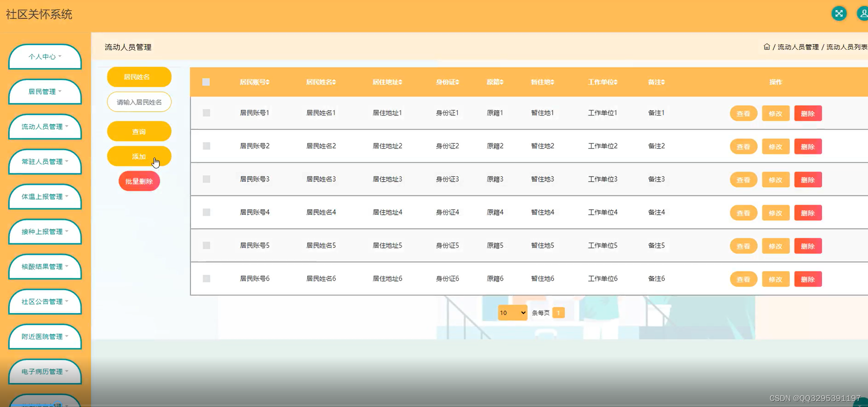Image resolution: width=868 pixels, height=407 pixels.
Task: Check the row for 居民账号2
Action: pos(206,146)
